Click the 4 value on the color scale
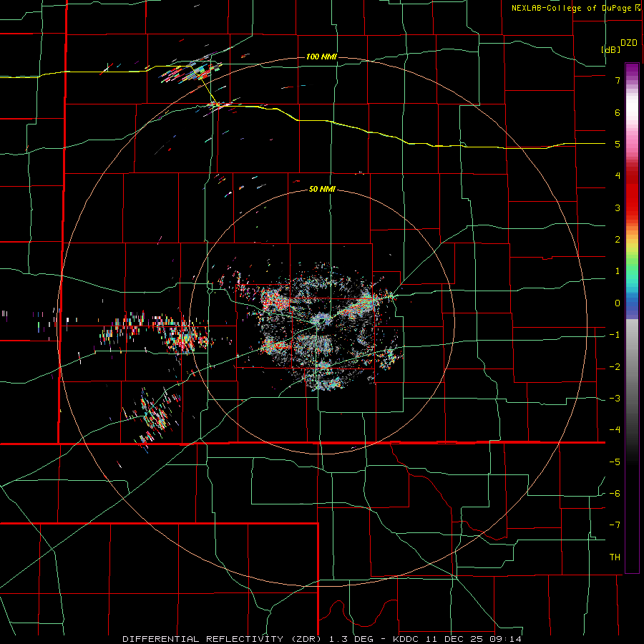 618,176
